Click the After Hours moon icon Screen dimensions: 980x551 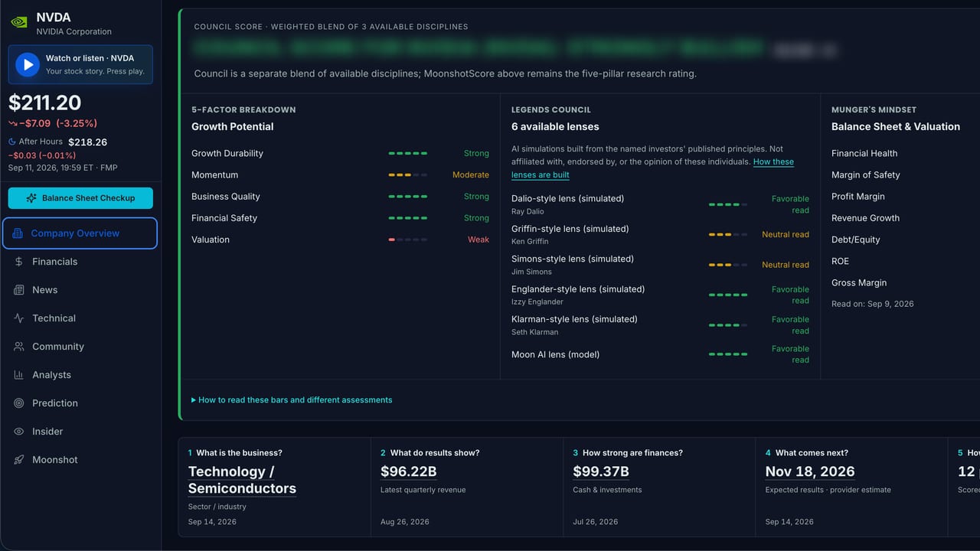pyautogui.click(x=12, y=142)
